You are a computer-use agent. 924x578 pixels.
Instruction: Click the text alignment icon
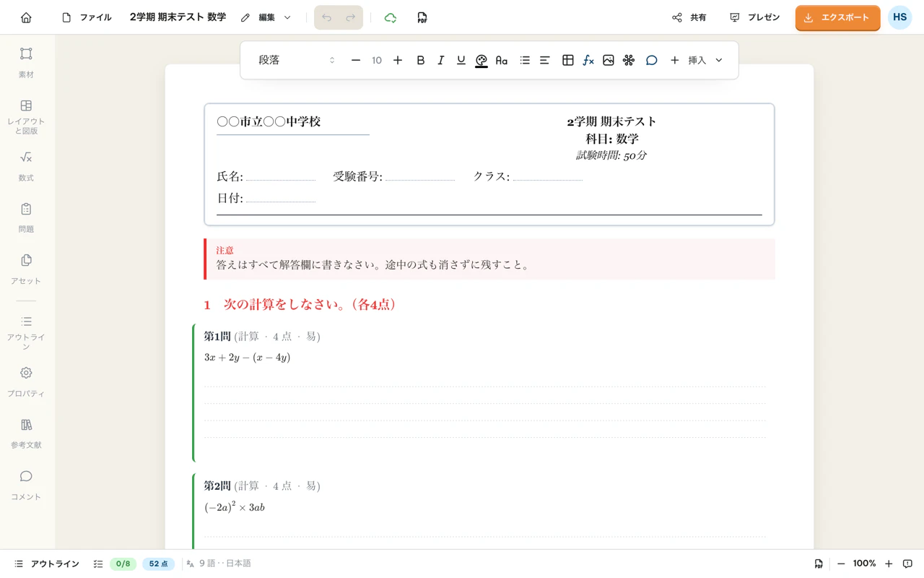[x=545, y=60]
